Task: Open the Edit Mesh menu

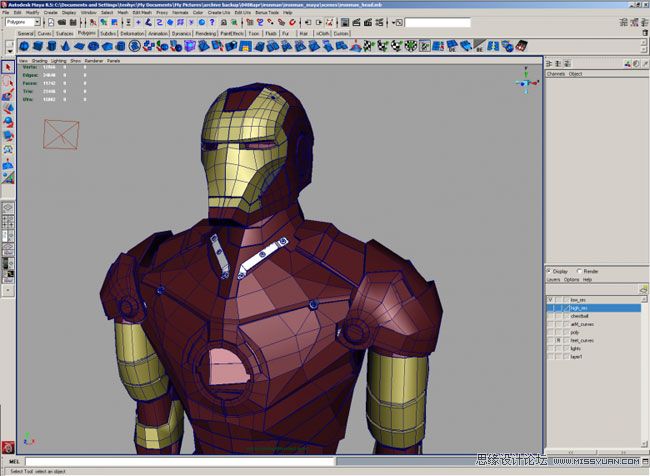Action: click(x=142, y=12)
